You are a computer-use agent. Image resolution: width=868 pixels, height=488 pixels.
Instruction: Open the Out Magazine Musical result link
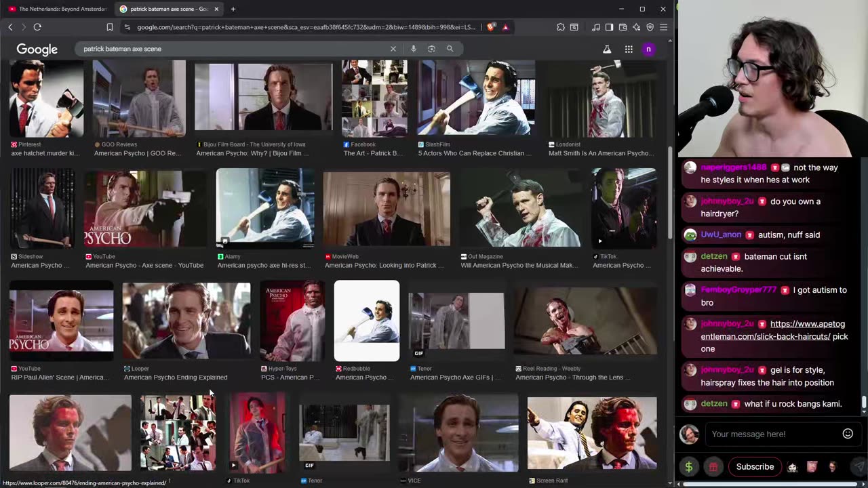point(519,266)
